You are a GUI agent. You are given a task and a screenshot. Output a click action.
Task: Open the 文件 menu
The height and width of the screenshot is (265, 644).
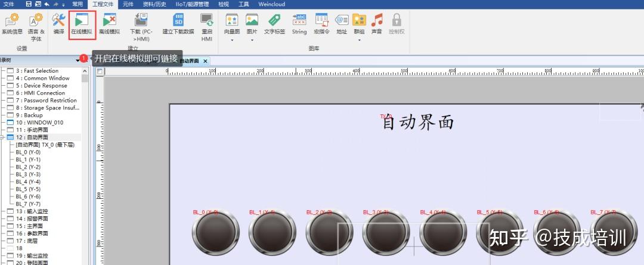point(8,4)
